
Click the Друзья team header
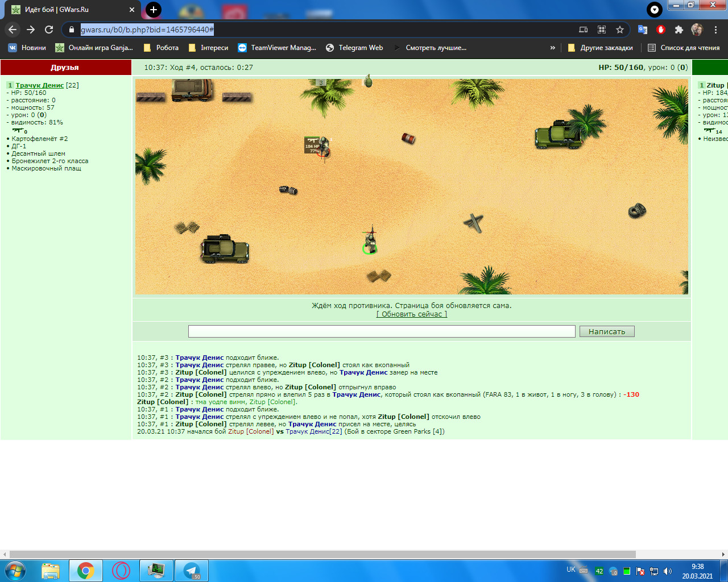click(x=65, y=68)
